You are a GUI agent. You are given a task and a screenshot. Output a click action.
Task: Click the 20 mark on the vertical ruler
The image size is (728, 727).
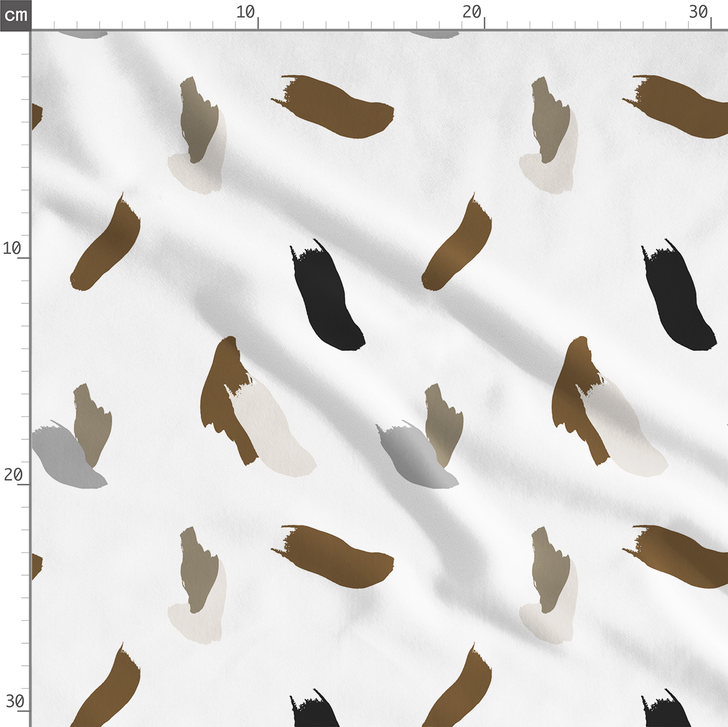(12, 475)
